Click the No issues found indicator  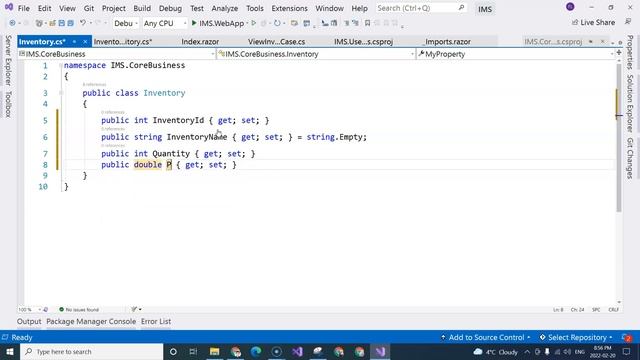[x=79, y=309]
